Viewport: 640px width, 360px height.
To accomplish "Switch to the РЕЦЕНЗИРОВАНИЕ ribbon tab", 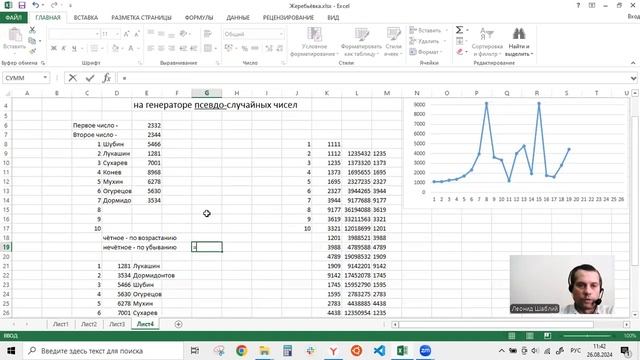I will coord(288,18).
